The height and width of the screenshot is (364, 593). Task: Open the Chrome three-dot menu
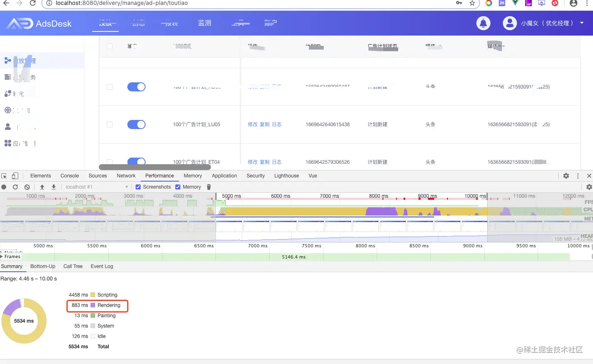(x=587, y=3)
